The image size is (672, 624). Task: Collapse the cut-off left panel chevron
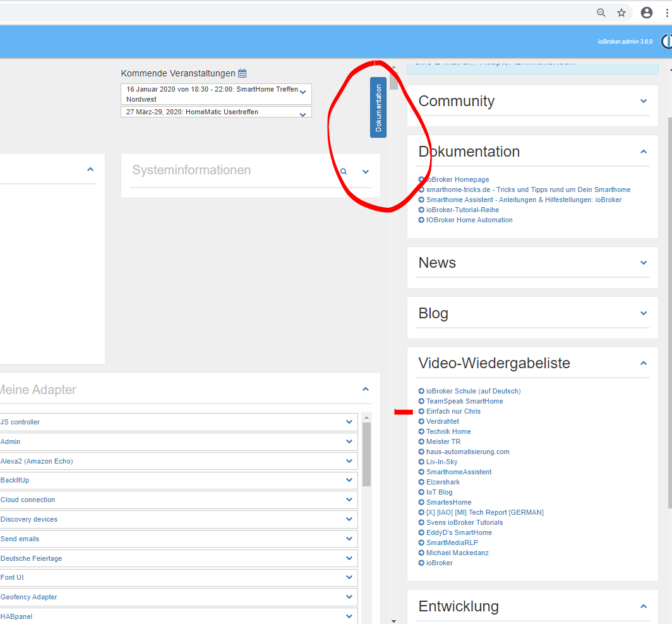tap(90, 169)
